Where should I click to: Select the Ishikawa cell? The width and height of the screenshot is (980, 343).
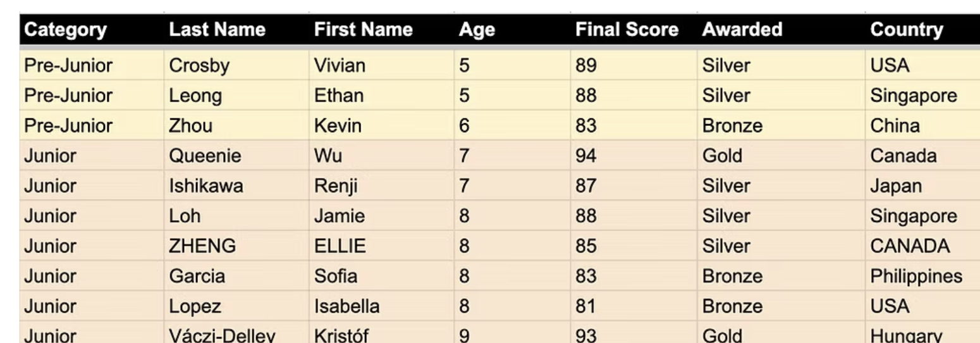click(x=205, y=186)
